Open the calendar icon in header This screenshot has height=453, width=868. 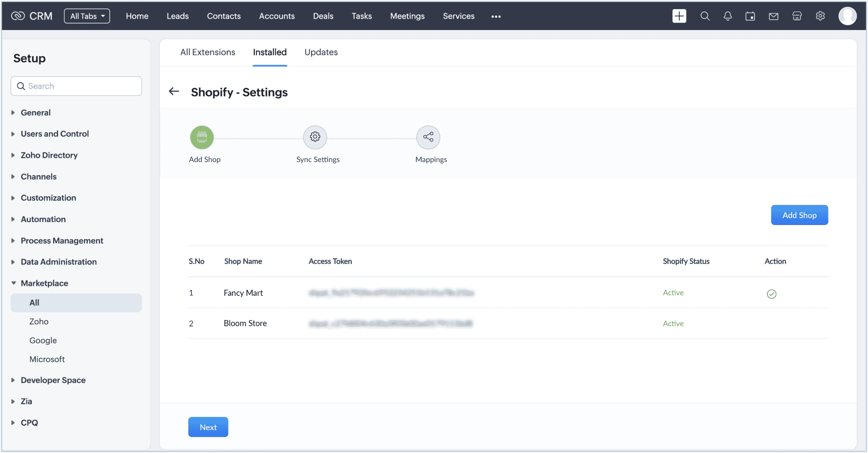click(x=750, y=16)
